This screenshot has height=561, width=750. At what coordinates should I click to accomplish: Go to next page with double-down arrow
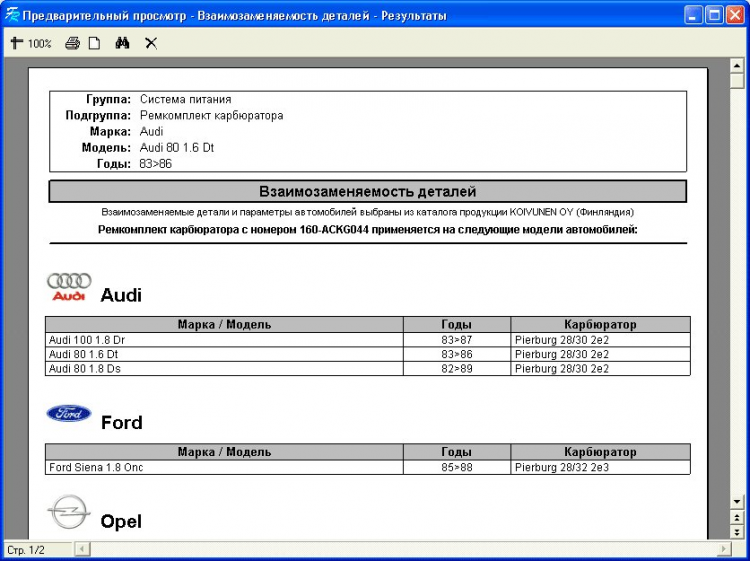pyautogui.click(x=737, y=532)
